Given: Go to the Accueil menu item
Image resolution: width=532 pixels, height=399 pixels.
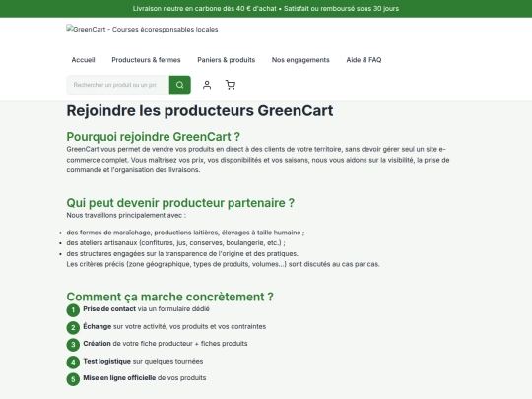Looking at the screenshot, I should click(x=83, y=60).
